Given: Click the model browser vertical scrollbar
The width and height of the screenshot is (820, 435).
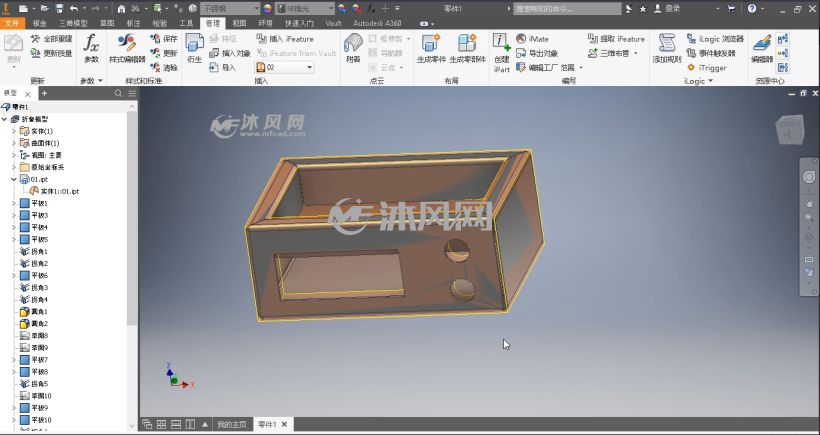Looking at the screenshot, I should (132, 220).
